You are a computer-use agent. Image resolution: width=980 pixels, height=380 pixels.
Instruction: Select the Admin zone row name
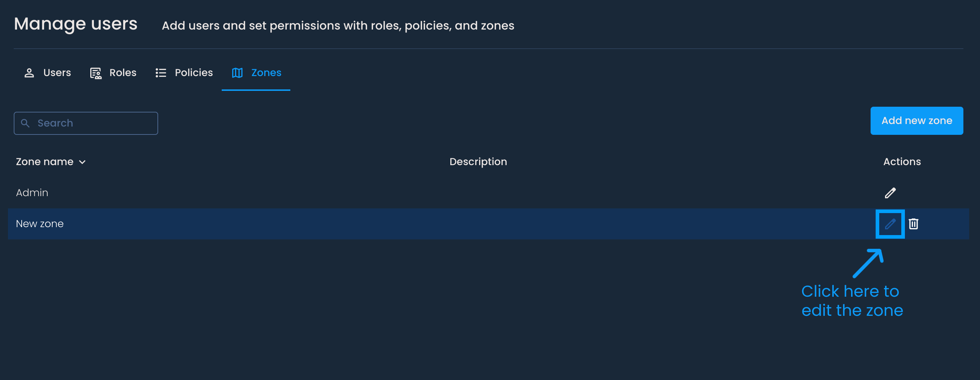tap(32, 193)
